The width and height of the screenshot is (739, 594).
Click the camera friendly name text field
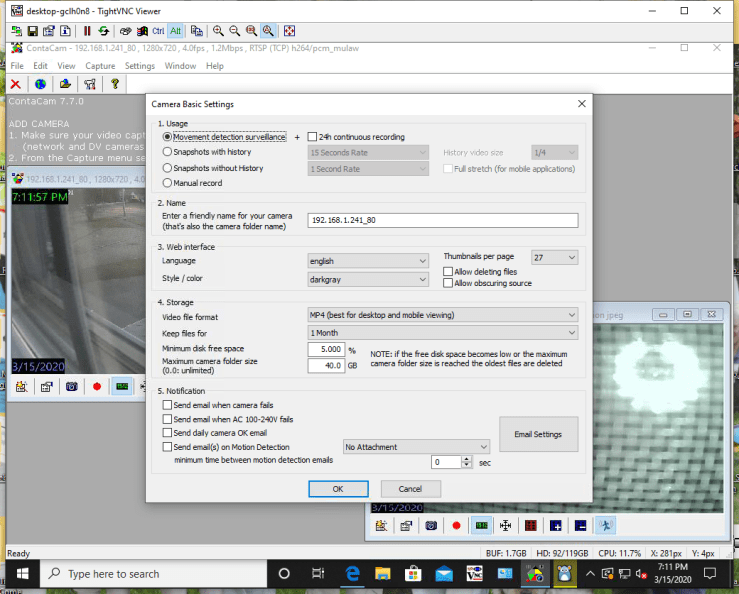(443, 220)
